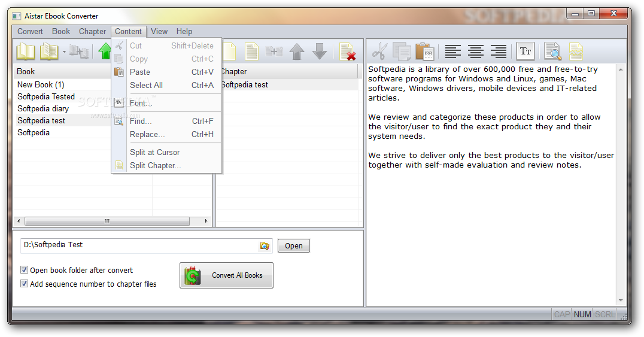Center-align the text
This screenshot has height=337, width=644.
[476, 52]
